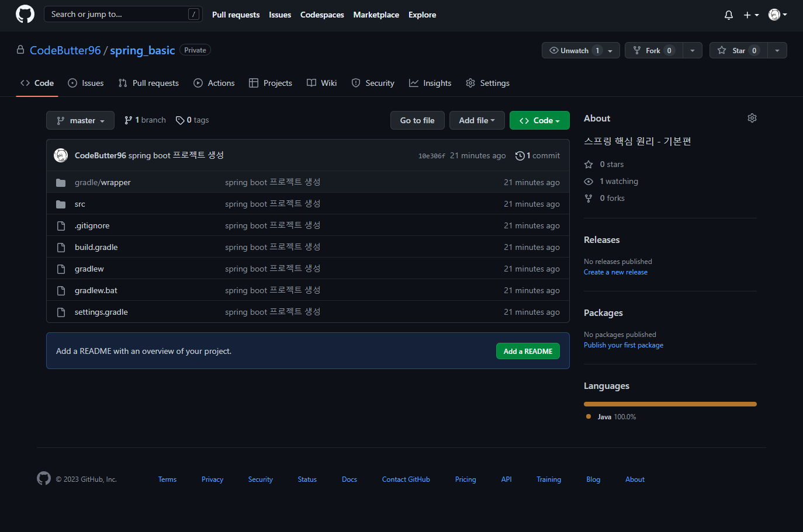Expand the Unwatch notification options arrow
803x532 pixels.
click(x=611, y=50)
